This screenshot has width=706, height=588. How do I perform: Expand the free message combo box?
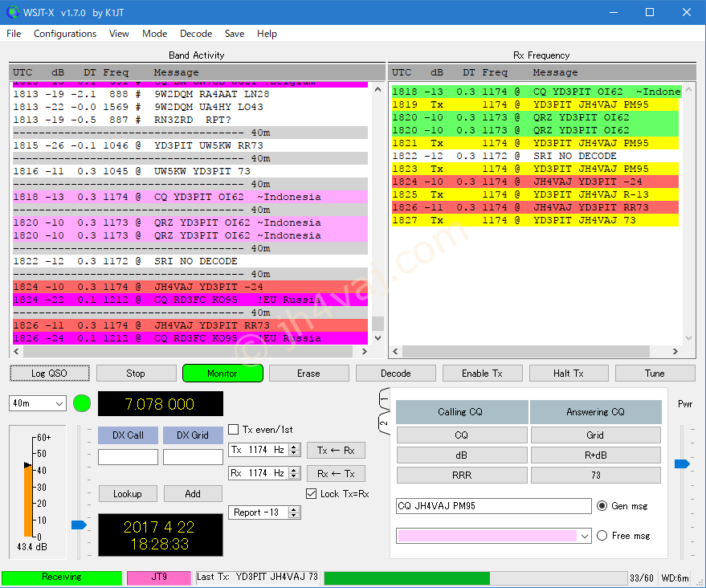585,537
